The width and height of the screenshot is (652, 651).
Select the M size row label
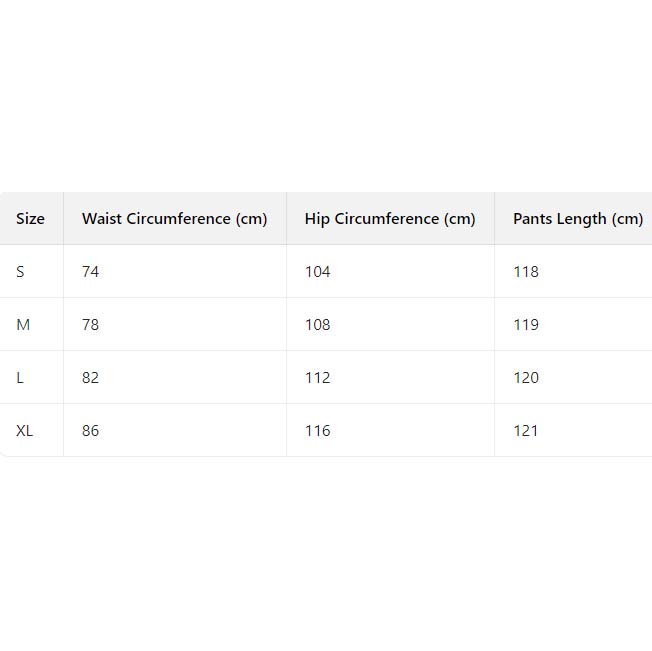click(22, 325)
